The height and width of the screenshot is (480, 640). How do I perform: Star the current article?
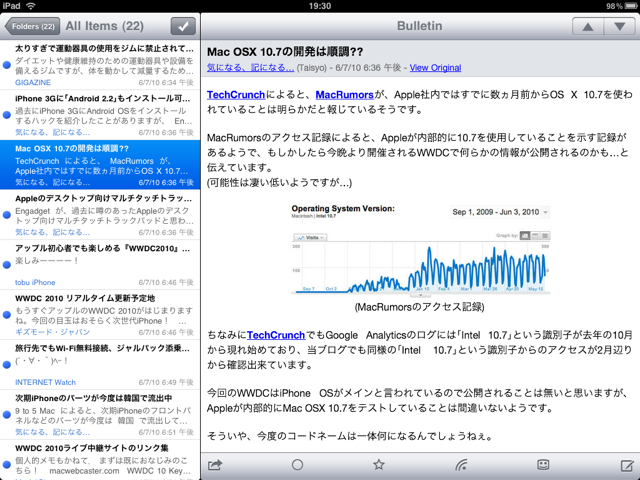tap(378, 465)
